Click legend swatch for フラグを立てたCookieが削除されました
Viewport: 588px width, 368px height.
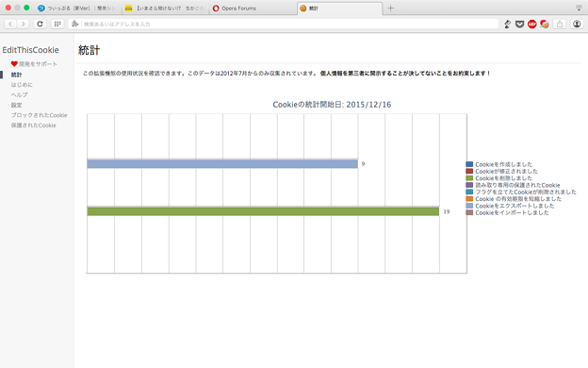pyautogui.click(x=469, y=192)
